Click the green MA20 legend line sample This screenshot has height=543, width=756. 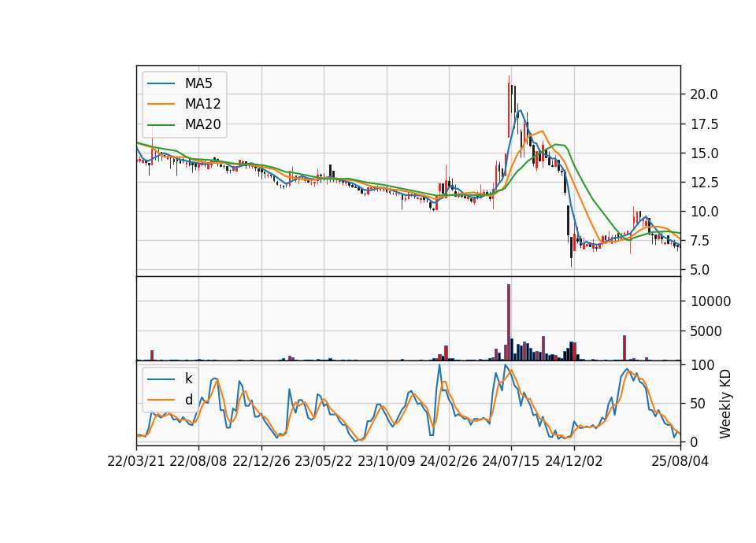(x=161, y=125)
